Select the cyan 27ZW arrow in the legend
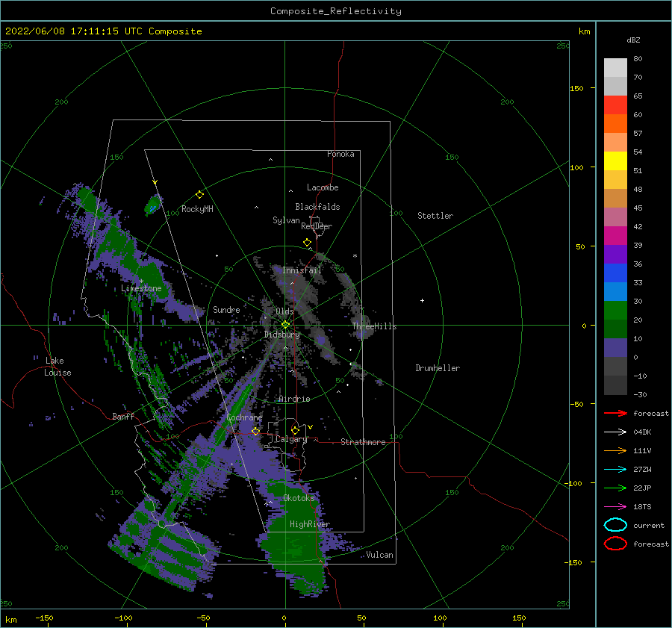Image resolution: width=672 pixels, height=628 pixels. (615, 470)
